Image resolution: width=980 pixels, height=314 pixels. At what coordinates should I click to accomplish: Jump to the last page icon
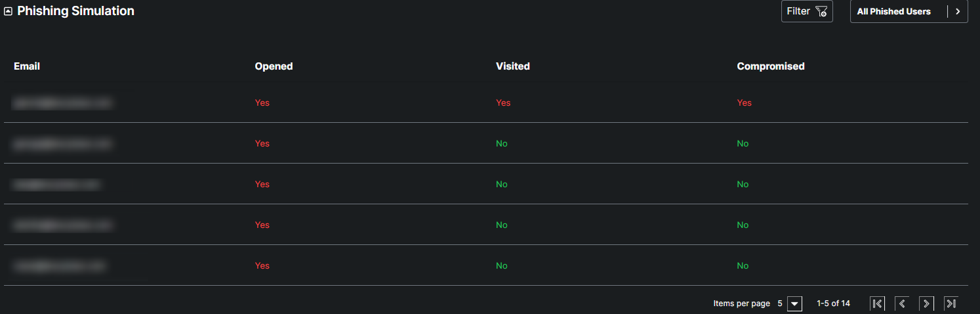point(950,303)
